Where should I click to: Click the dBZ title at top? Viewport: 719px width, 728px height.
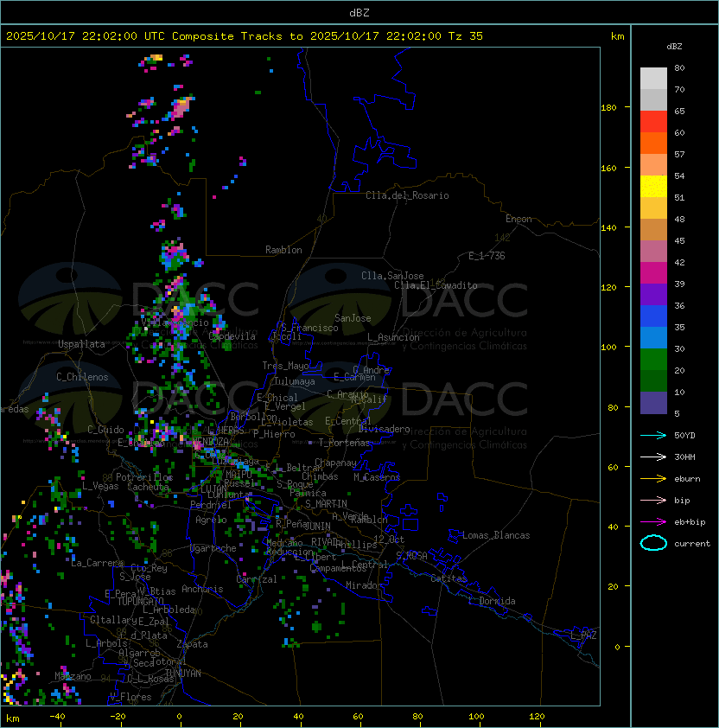[x=359, y=13]
